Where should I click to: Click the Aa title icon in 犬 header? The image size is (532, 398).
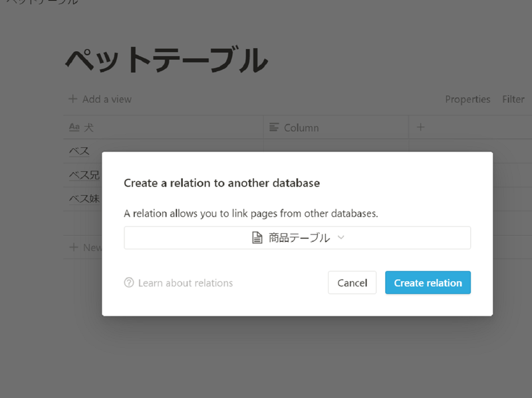74,127
